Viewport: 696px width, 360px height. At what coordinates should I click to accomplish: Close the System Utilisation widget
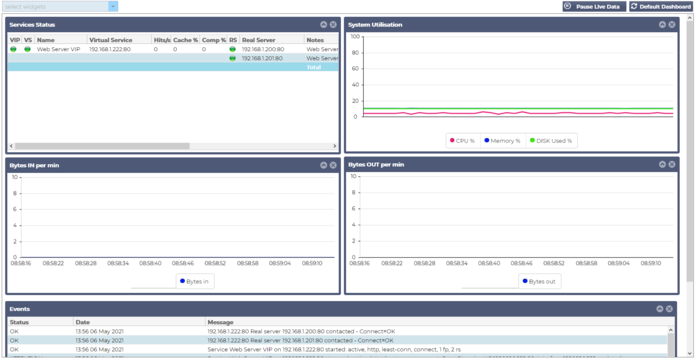pyautogui.click(x=672, y=25)
